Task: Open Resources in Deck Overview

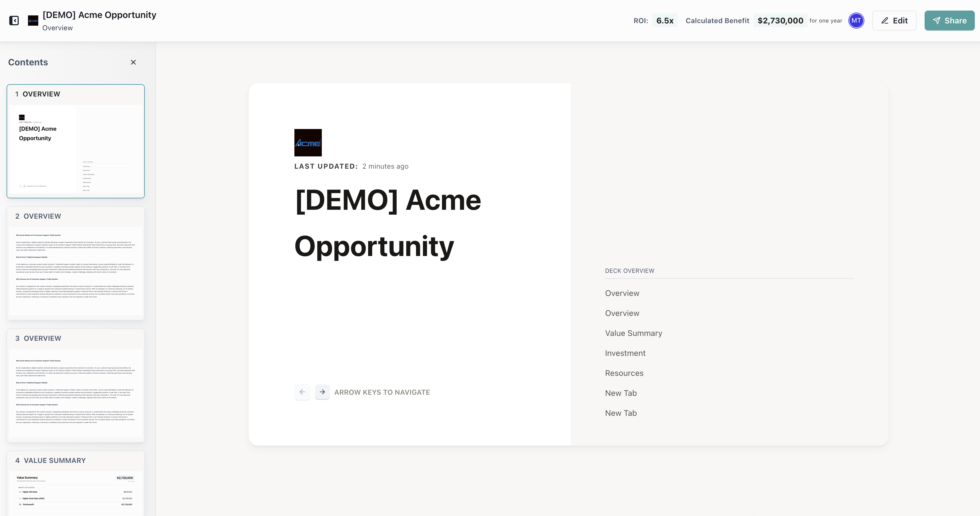Action: [x=624, y=373]
